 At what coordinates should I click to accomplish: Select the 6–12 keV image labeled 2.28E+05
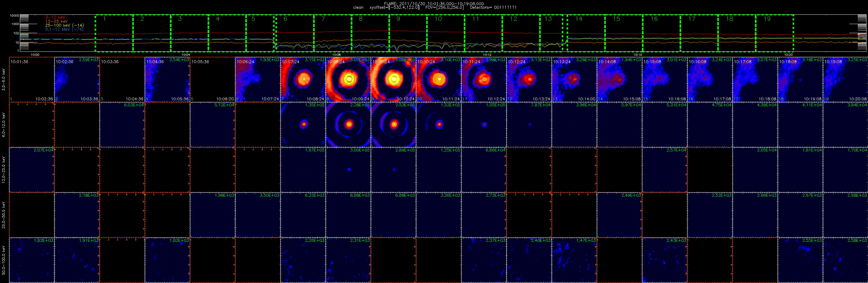pyautogui.click(x=348, y=125)
